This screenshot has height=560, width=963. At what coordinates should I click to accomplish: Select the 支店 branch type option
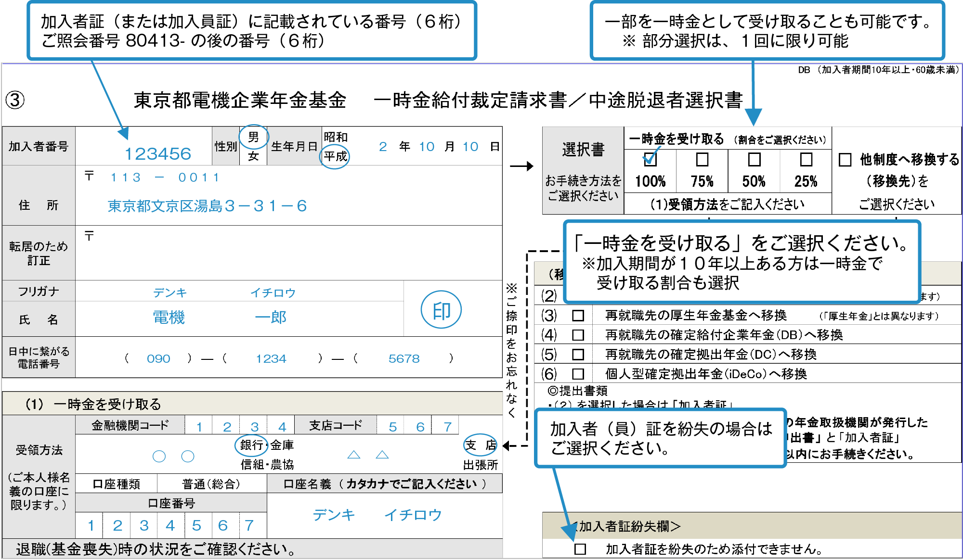480,445
